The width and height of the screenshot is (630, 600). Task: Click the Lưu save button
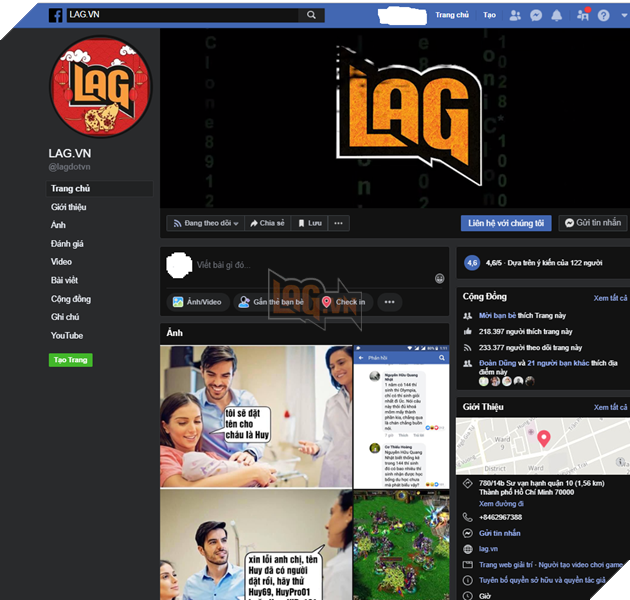click(310, 223)
